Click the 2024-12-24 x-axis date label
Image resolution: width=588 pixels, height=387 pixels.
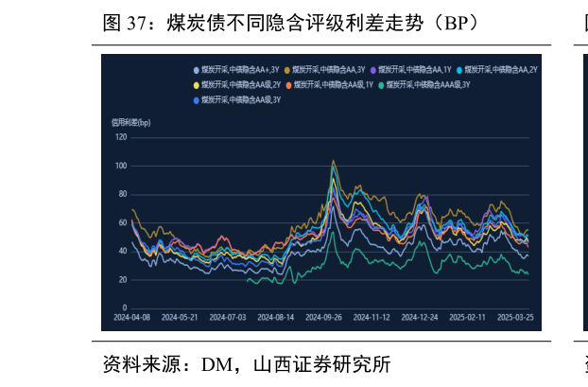[420, 318]
